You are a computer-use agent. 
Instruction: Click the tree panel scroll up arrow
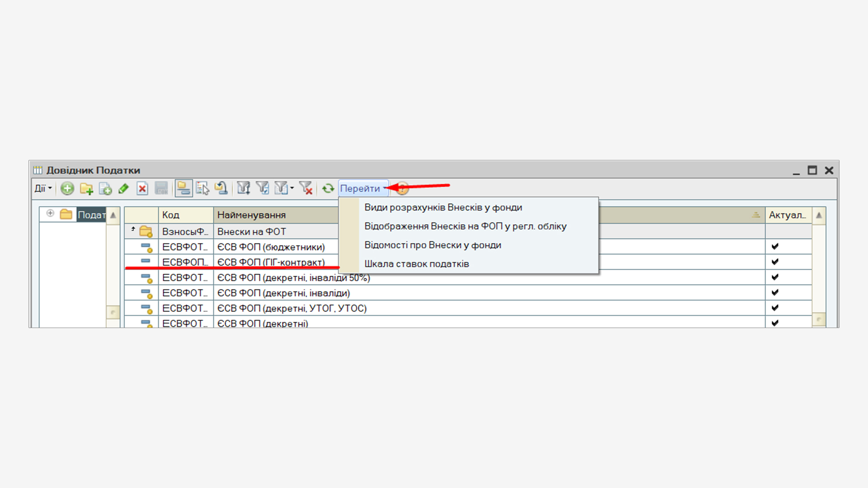[x=113, y=215]
